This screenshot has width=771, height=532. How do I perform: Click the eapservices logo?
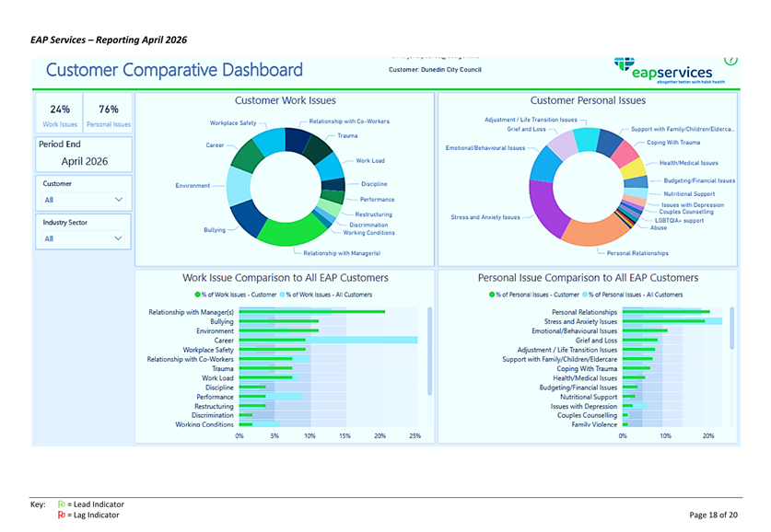tap(670, 71)
